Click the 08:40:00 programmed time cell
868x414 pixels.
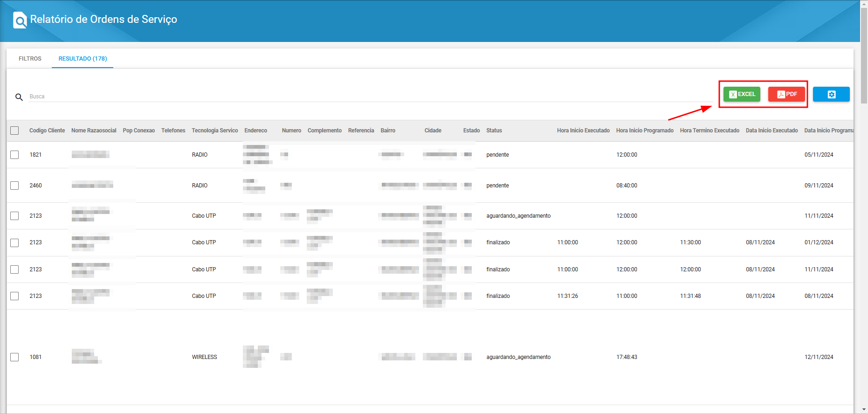[x=627, y=186]
